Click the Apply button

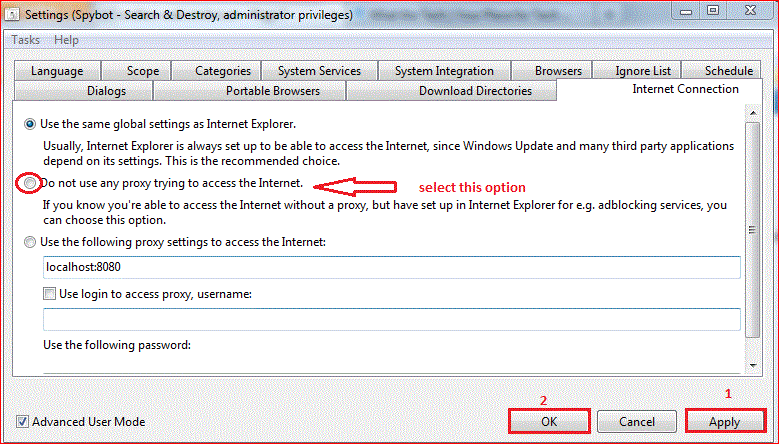[724, 422]
